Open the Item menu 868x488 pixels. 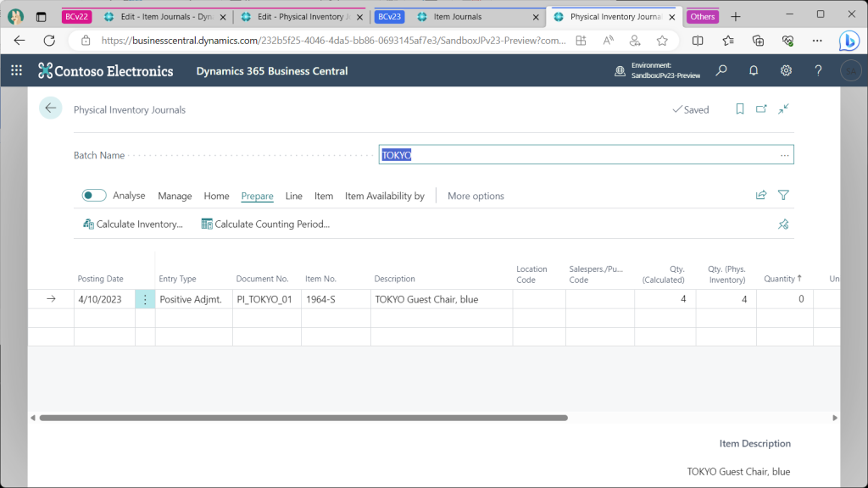(324, 196)
